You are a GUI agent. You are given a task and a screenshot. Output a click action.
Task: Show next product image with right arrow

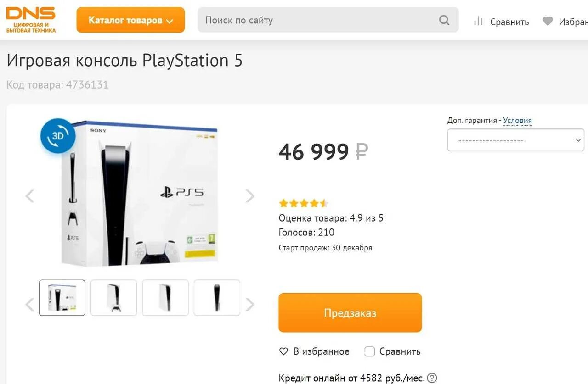pos(250,196)
